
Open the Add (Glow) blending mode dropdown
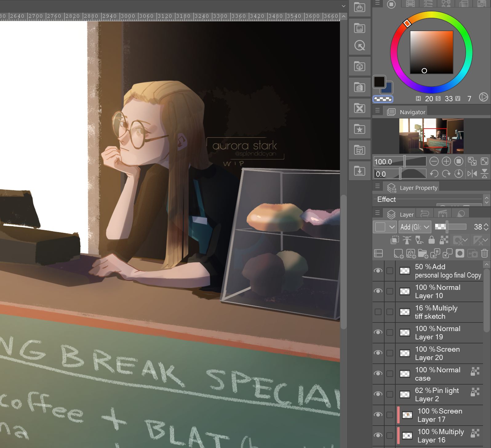click(415, 227)
